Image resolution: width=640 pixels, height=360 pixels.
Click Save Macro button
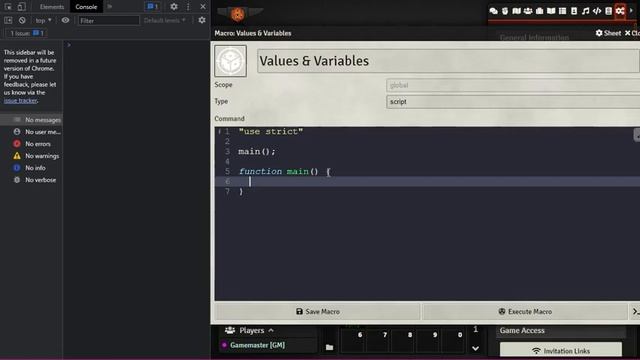[318, 311]
